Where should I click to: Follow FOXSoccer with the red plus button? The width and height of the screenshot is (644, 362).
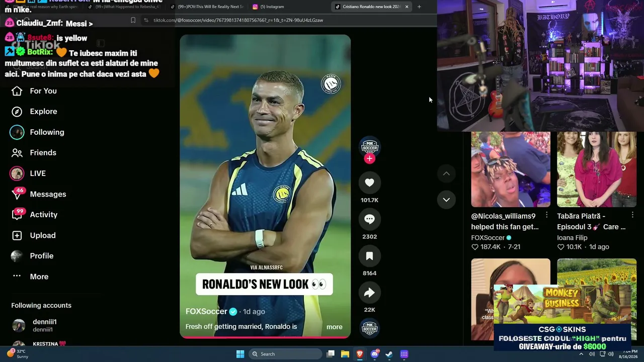[369, 158]
